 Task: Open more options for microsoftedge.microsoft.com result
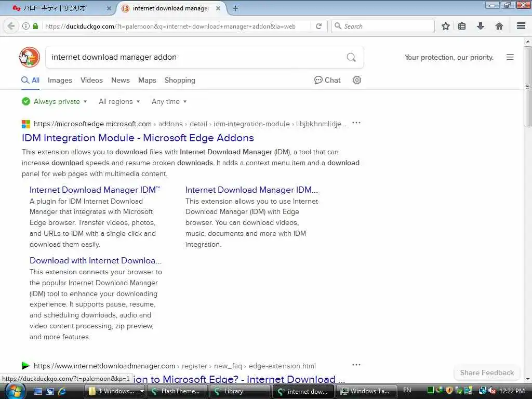pos(356,123)
